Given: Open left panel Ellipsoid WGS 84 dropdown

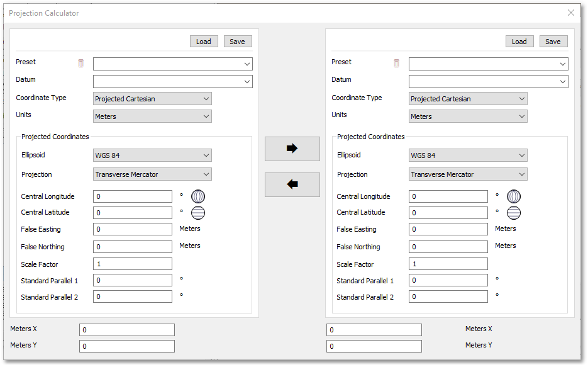Looking at the screenshot, I should click(152, 155).
